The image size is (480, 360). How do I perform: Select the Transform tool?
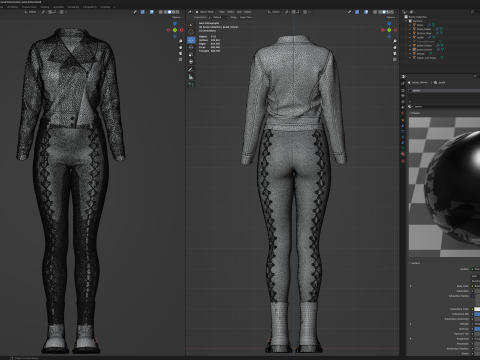click(x=191, y=62)
